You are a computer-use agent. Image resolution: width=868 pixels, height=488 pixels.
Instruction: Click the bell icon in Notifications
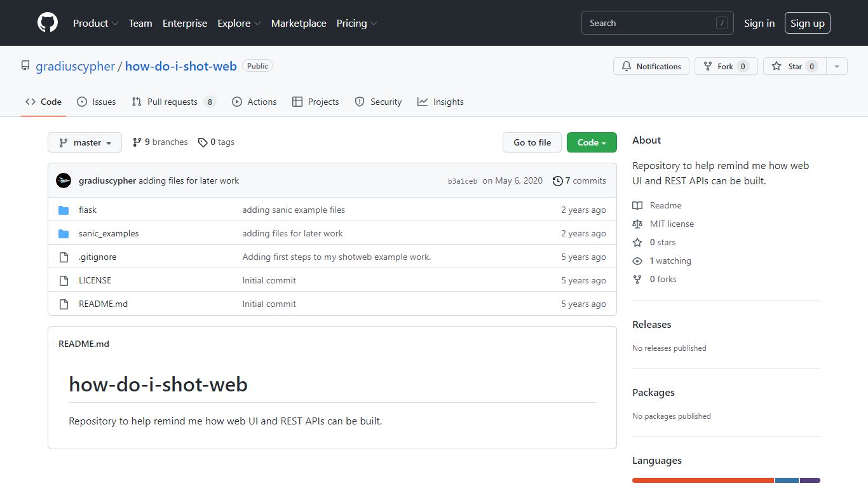click(627, 66)
